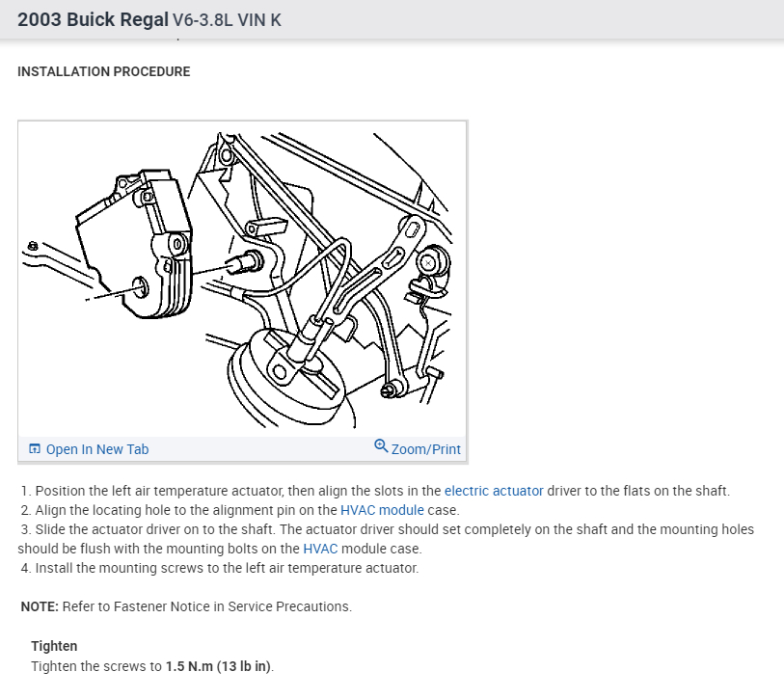This screenshot has width=784, height=699.
Task: Click the Zoom/Print magnifier icon
Action: (x=381, y=446)
